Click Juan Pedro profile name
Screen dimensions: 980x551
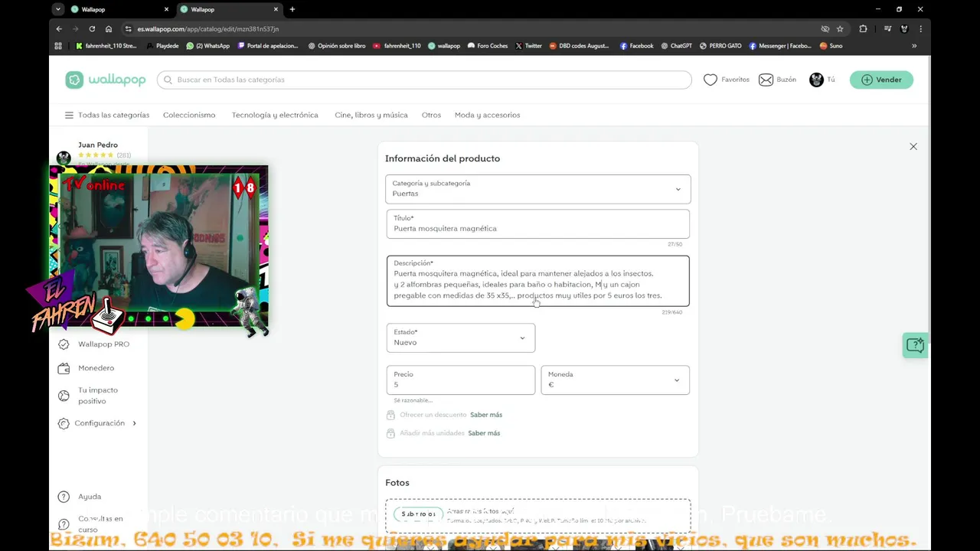pos(98,145)
